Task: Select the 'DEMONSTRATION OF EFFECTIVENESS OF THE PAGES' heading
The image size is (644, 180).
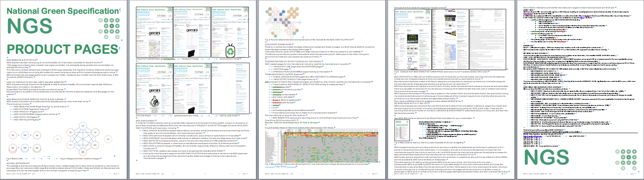Action: (x=293, y=61)
